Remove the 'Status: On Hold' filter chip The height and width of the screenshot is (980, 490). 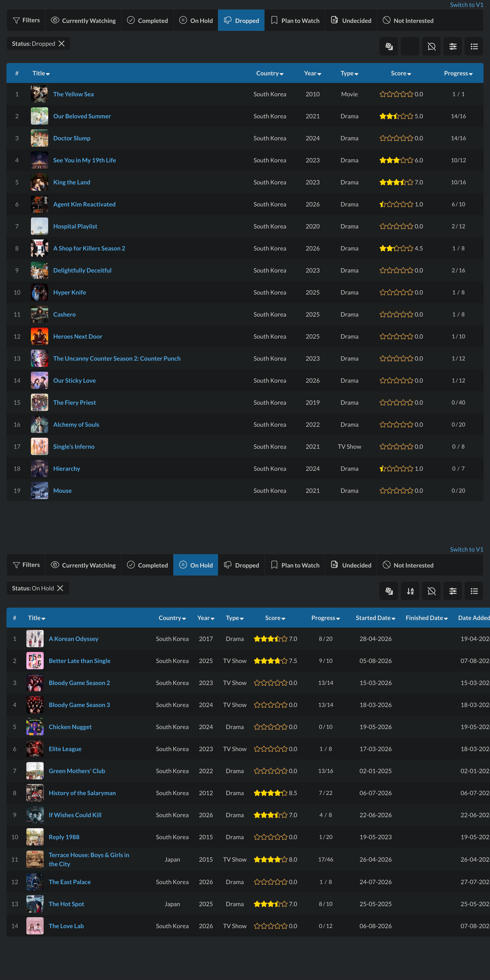60,588
